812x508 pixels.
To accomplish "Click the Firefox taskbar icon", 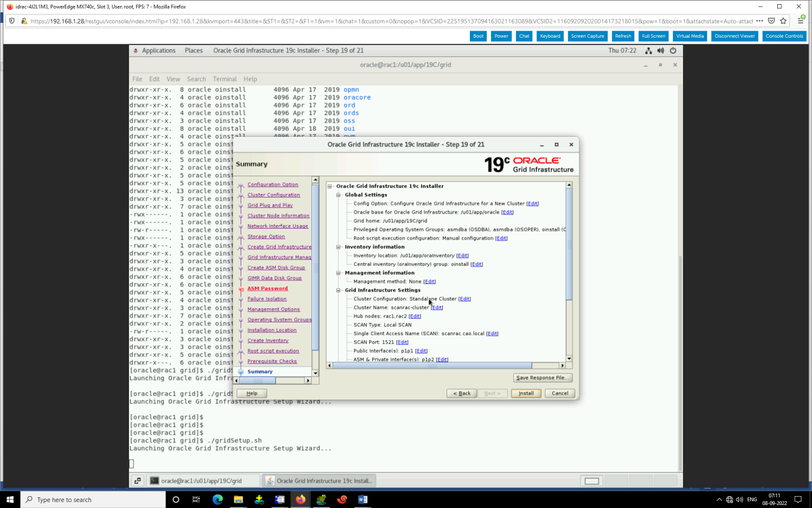I will [x=300, y=499].
